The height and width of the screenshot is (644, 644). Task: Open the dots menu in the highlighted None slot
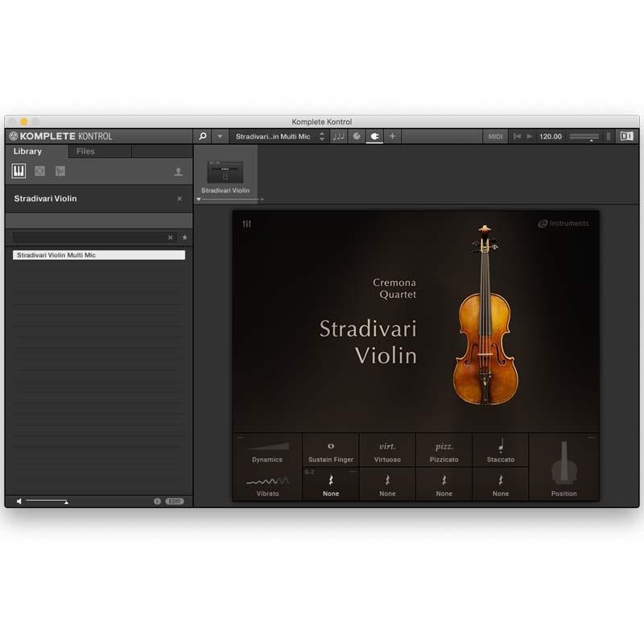(353, 472)
